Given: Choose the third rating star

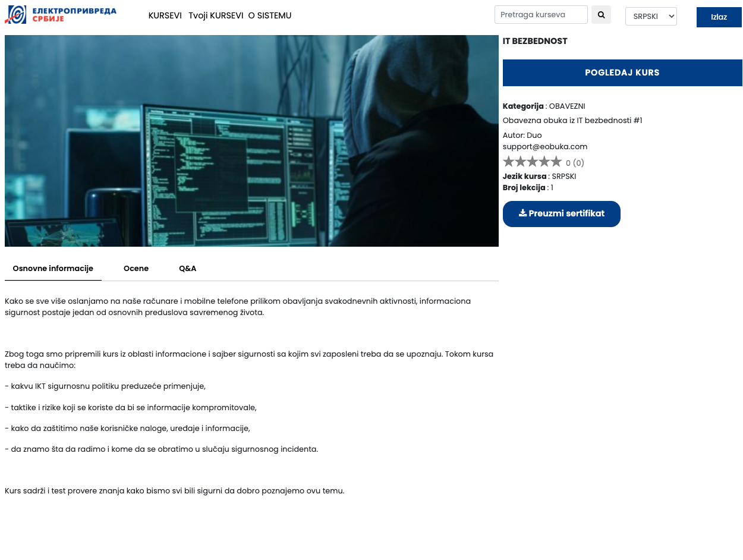Looking at the screenshot, I should pyautogui.click(x=532, y=162).
